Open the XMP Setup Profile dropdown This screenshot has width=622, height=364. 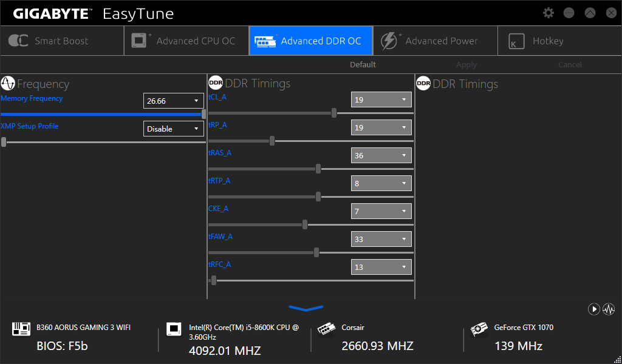pos(173,129)
